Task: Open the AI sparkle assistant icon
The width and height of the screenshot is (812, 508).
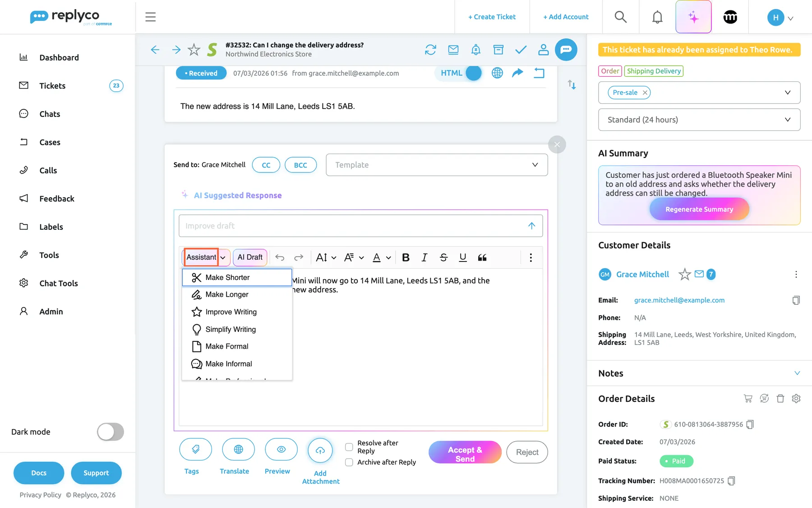Action: point(693,17)
